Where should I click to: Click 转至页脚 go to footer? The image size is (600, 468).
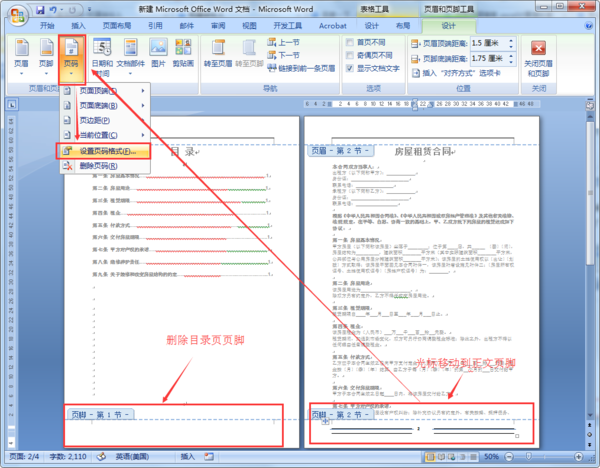point(249,53)
